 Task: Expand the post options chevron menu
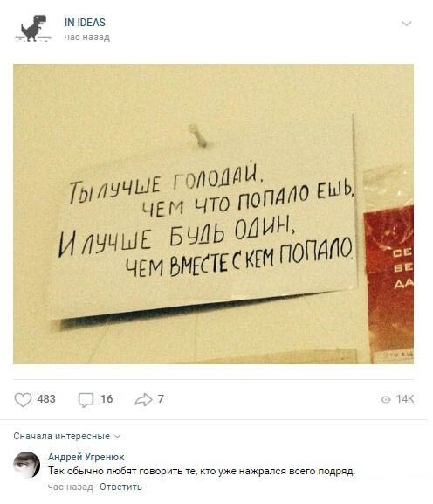(x=406, y=24)
